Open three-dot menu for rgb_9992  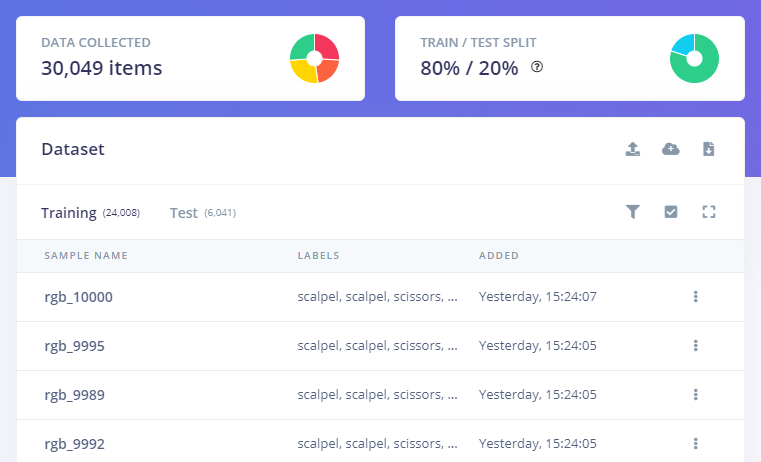click(695, 444)
